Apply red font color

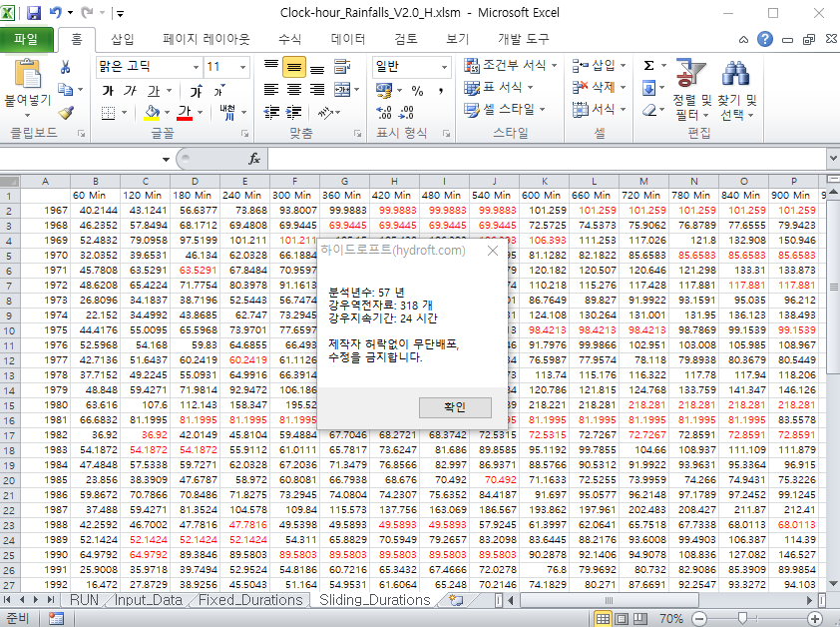point(185,113)
